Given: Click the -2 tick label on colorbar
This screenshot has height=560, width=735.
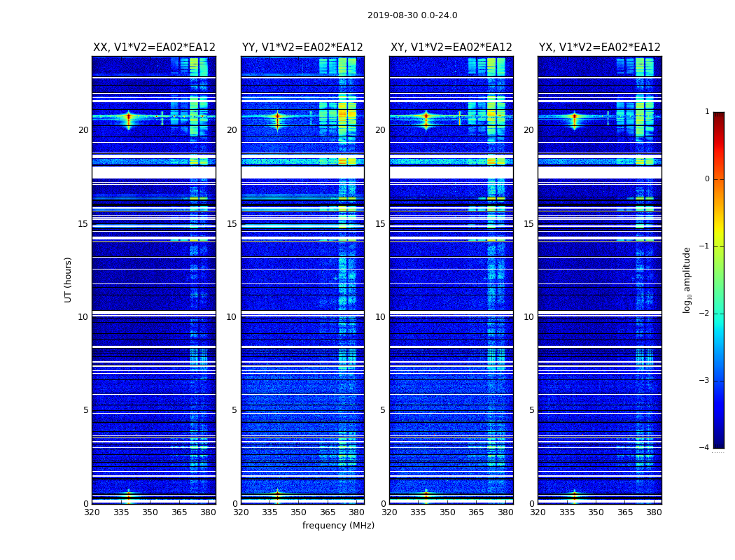Looking at the screenshot, I should coord(706,314).
